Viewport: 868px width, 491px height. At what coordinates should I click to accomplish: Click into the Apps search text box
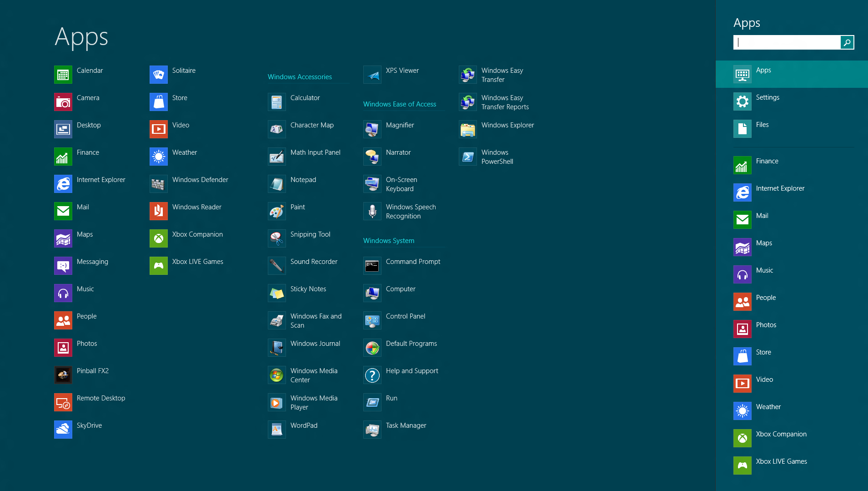(787, 42)
